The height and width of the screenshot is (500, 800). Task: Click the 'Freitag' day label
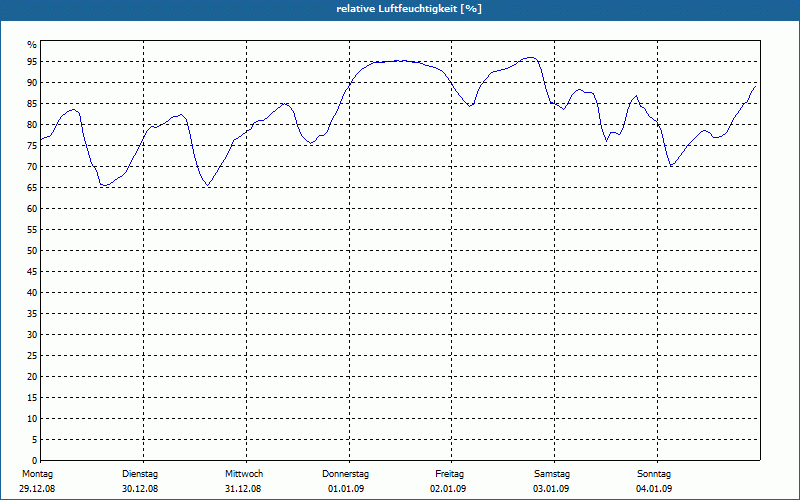click(449, 474)
